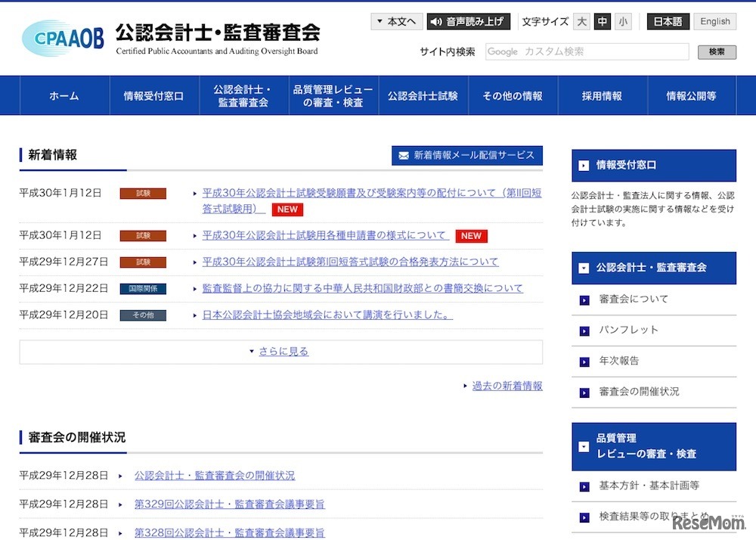Select the 試験 category badge
Screen dimensions: 756x540
[x=143, y=193]
